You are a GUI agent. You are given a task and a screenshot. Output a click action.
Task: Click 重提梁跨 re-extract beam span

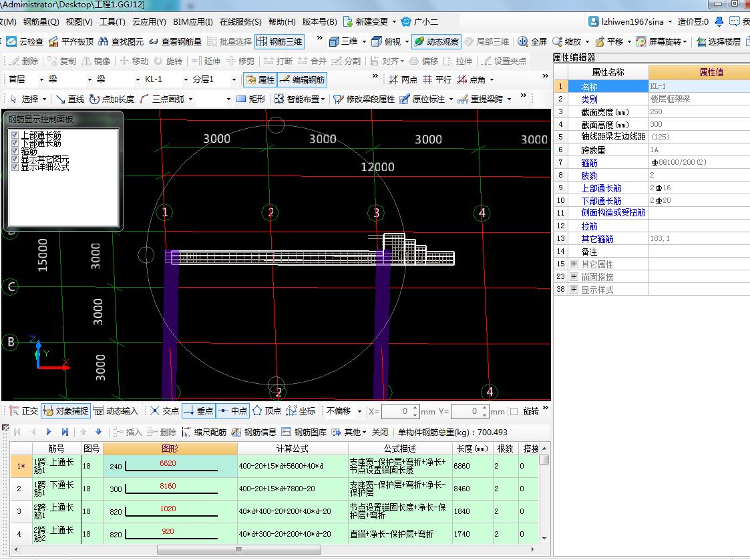click(480, 99)
